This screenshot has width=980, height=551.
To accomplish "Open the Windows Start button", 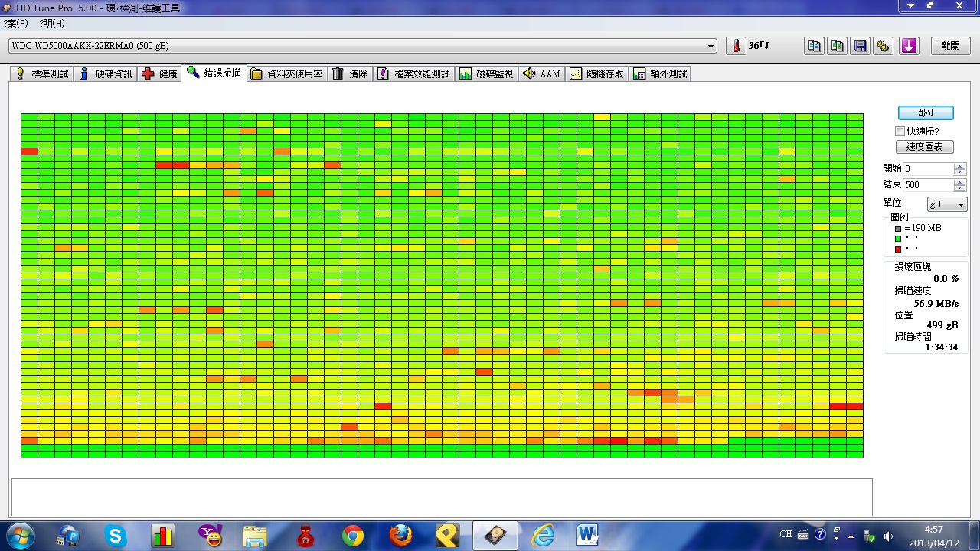I will click(x=19, y=536).
